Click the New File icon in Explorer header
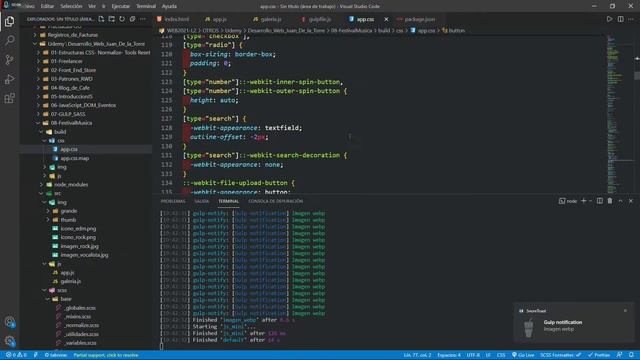The height and width of the screenshot is (360, 640). (x=101, y=19)
